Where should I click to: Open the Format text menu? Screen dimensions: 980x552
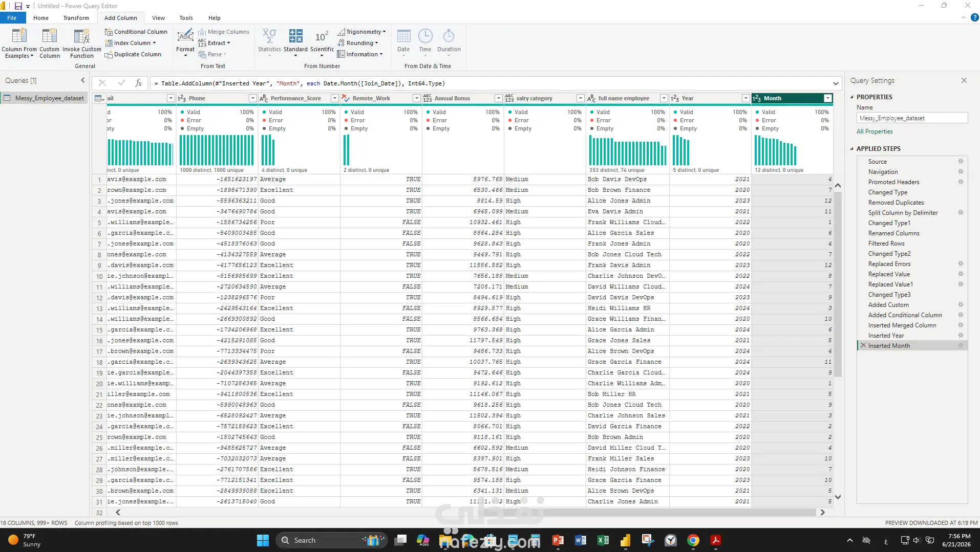(185, 43)
